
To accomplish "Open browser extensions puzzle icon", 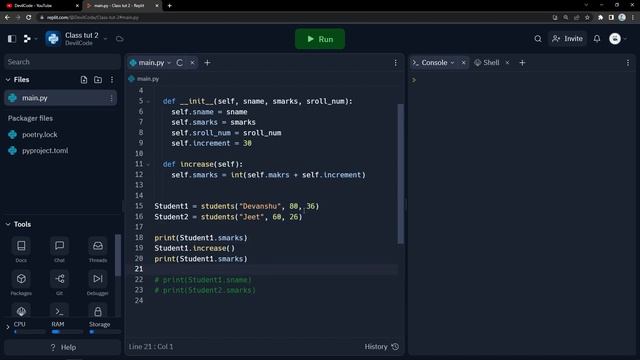I will [600, 18].
